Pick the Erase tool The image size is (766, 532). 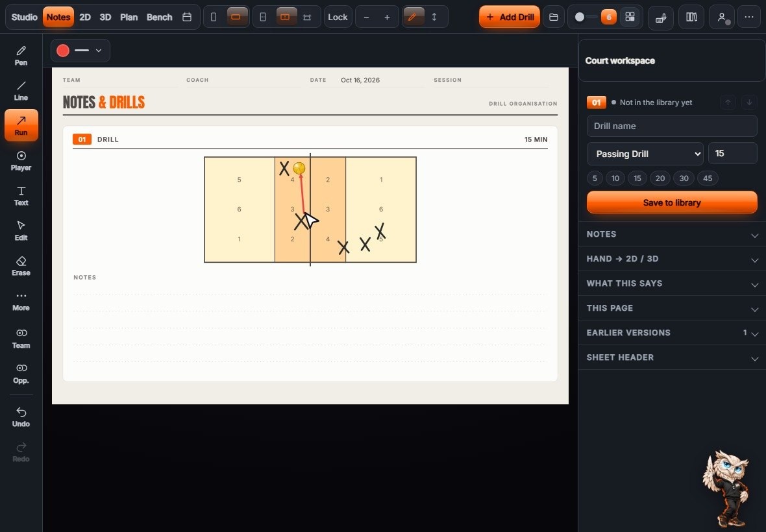click(x=21, y=267)
